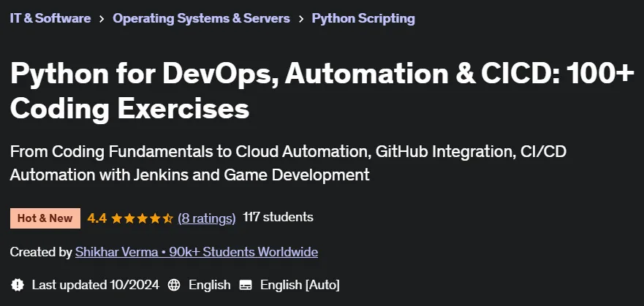Viewport: 644px width, 306px height.
Task: Click chevron after IT & Software breadcrumb
Action: 102,19
